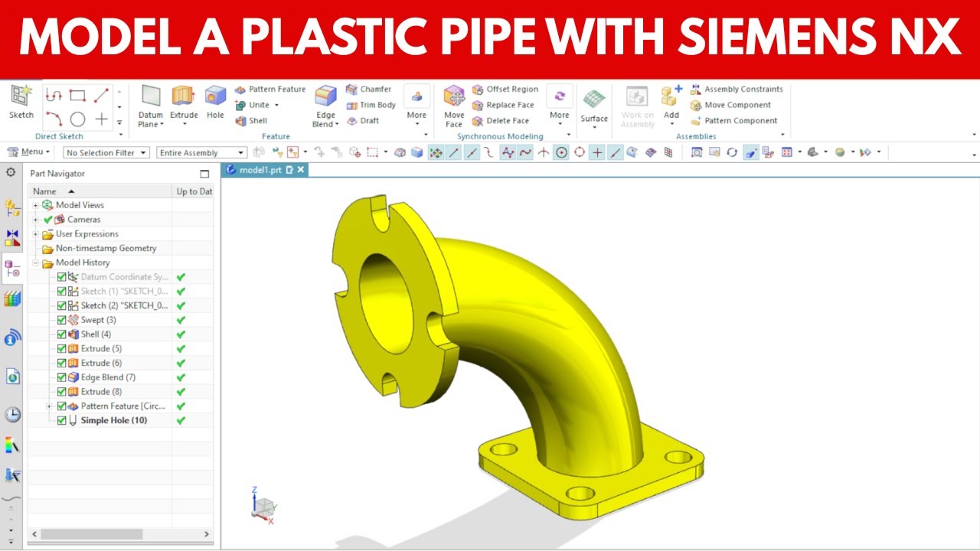This screenshot has height=551, width=980.
Task: Open the Hole feature tool
Action: (216, 102)
